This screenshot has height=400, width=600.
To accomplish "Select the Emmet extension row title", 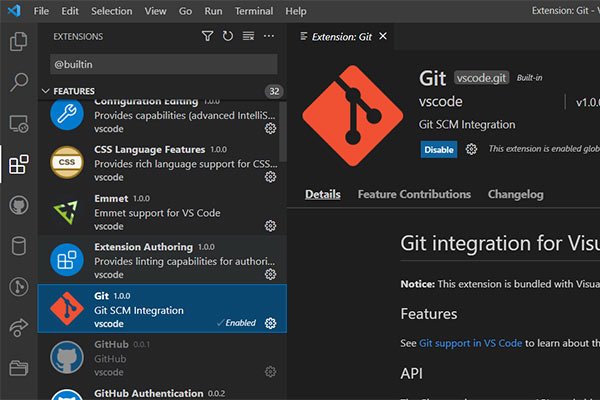I will click(111, 198).
